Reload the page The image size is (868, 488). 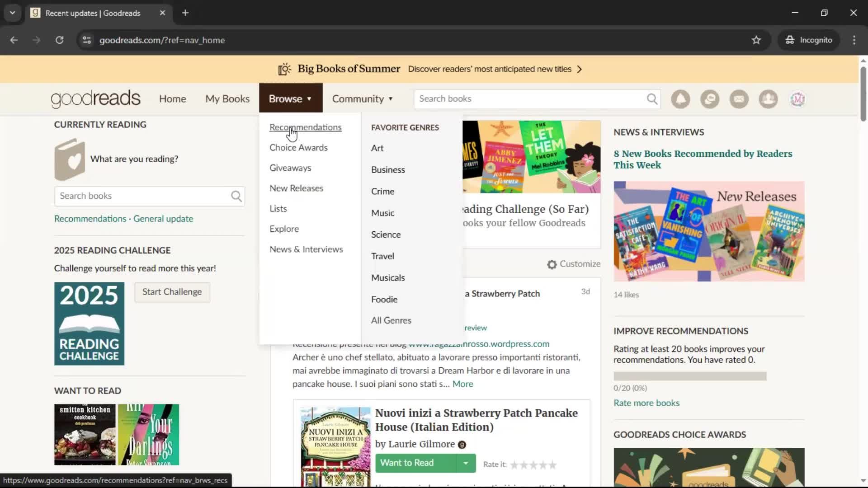(x=60, y=40)
